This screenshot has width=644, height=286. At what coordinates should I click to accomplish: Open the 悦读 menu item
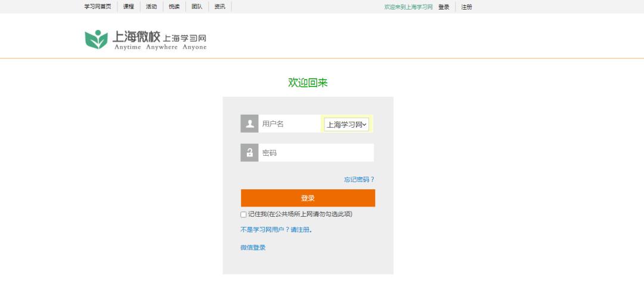[x=174, y=7]
